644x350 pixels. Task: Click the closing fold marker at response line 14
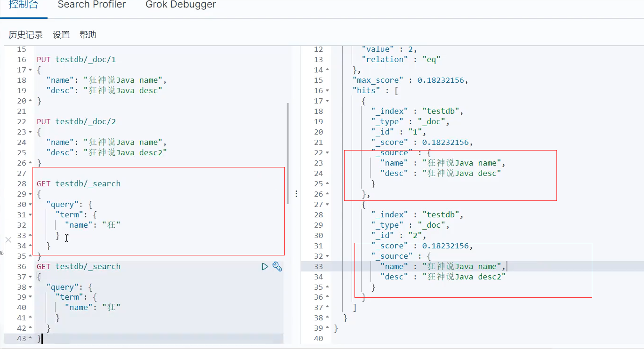click(328, 70)
